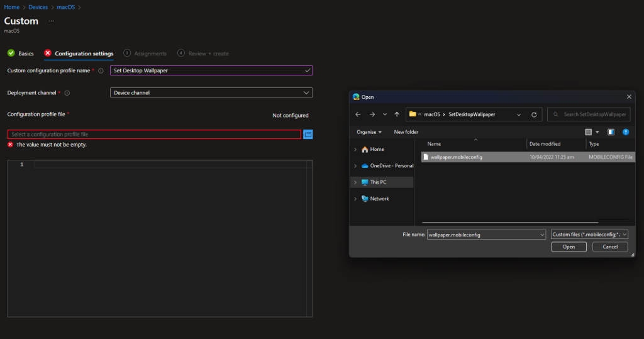The height and width of the screenshot is (339, 644).
Task: Open the File name dropdown arrow
Action: tap(542, 235)
